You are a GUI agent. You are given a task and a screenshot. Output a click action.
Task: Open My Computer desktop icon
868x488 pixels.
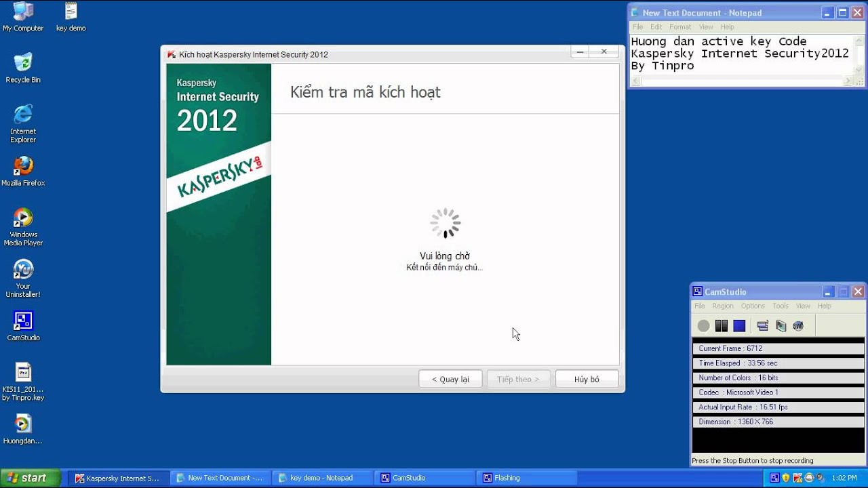tap(23, 17)
